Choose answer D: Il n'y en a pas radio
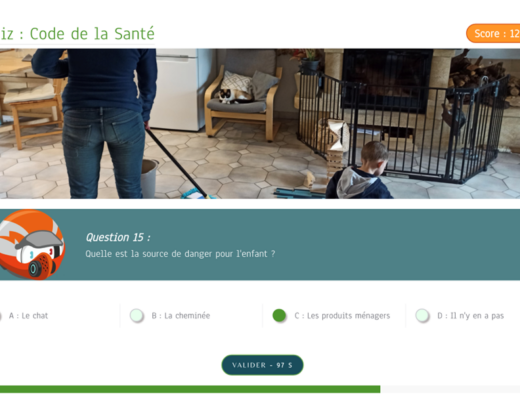 pyautogui.click(x=422, y=315)
